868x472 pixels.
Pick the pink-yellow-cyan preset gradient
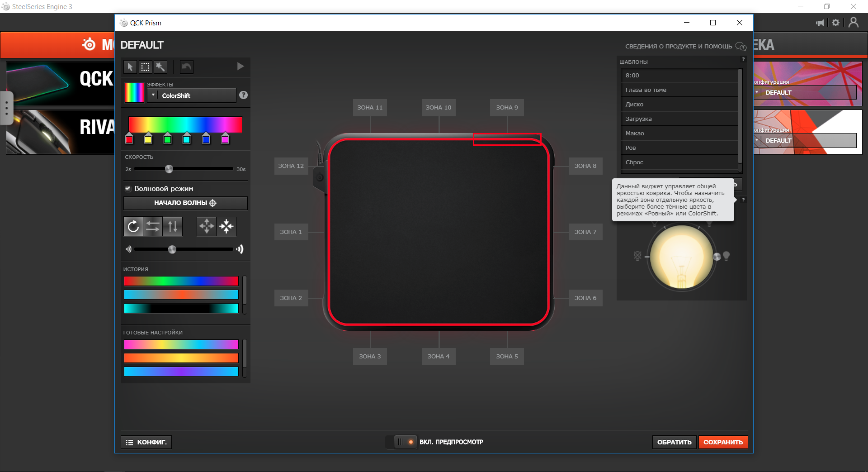[x=181, y=344]
